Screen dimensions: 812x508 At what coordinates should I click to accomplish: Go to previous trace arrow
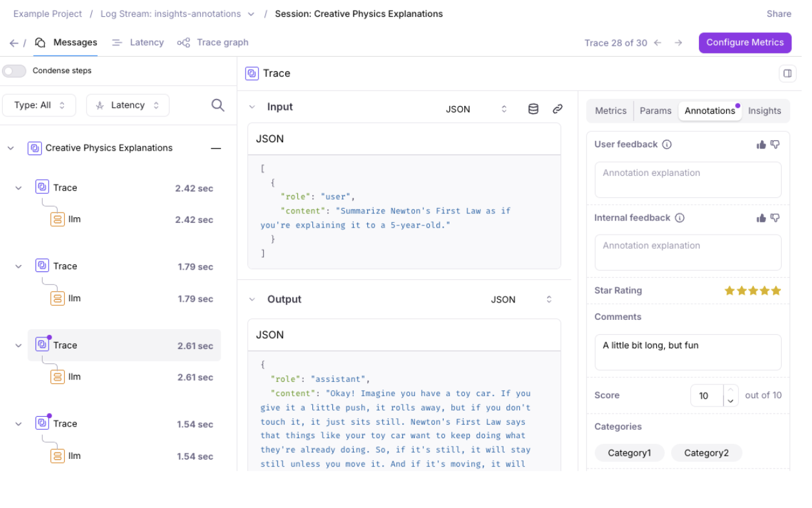657,43
